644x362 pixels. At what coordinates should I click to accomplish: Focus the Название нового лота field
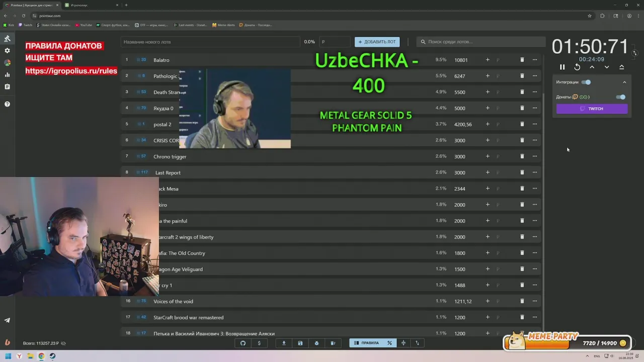tap(210, 42)
